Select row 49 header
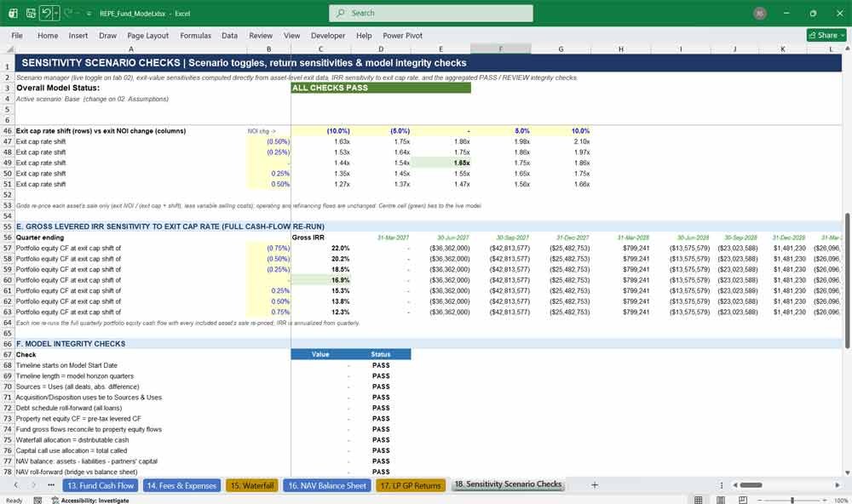Viewport: 852px width, 504px height. 8,163
